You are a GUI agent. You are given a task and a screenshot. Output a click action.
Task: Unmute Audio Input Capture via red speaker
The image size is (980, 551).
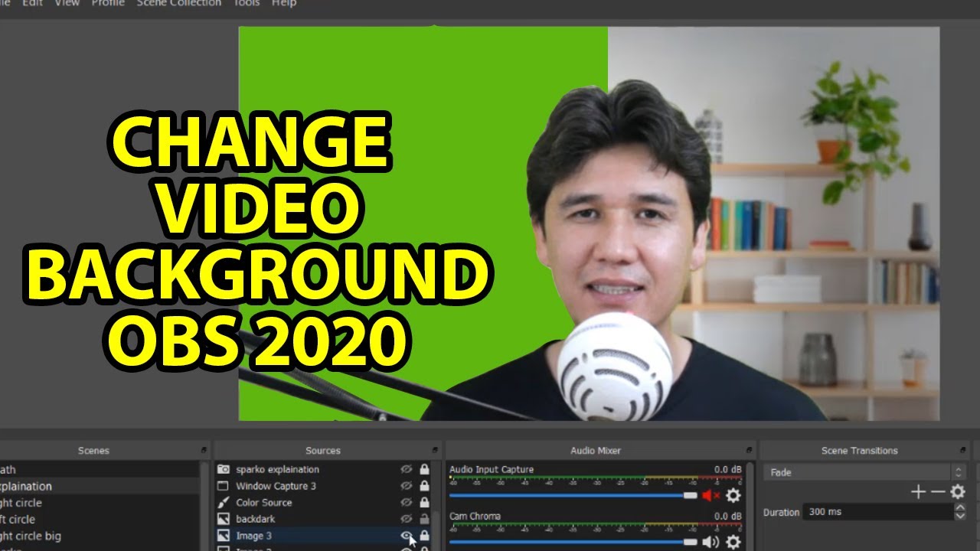tap(710, 496)
